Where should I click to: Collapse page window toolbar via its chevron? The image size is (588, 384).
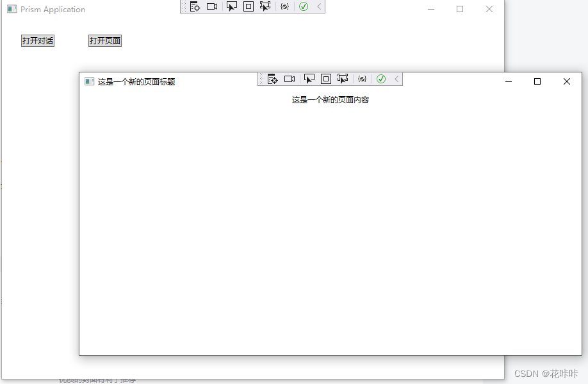[396, 79]
